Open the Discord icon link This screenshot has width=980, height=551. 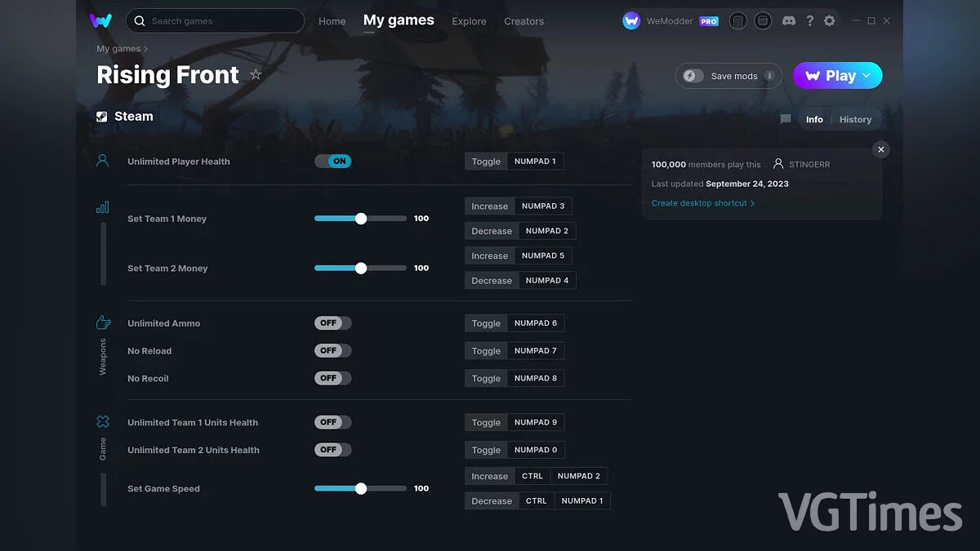pyautogui.click(x=789, y=20)
